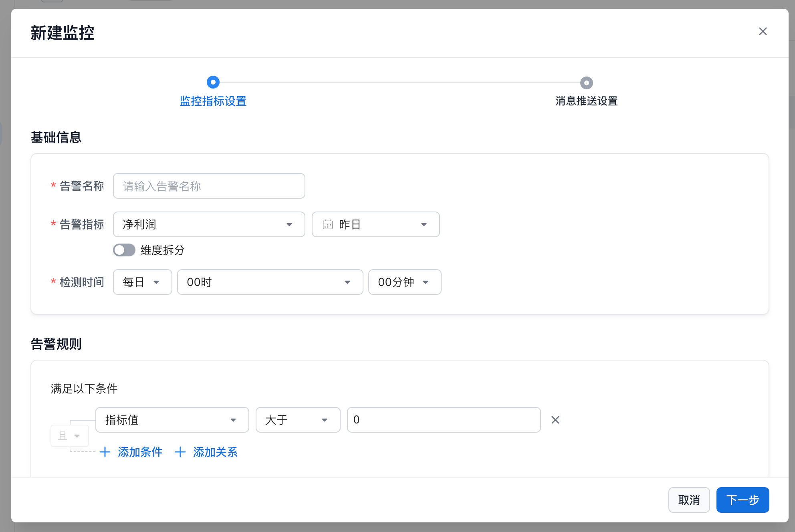Click the 消息推送设置 step circle

pyautogui.click(x=586, y=83)
